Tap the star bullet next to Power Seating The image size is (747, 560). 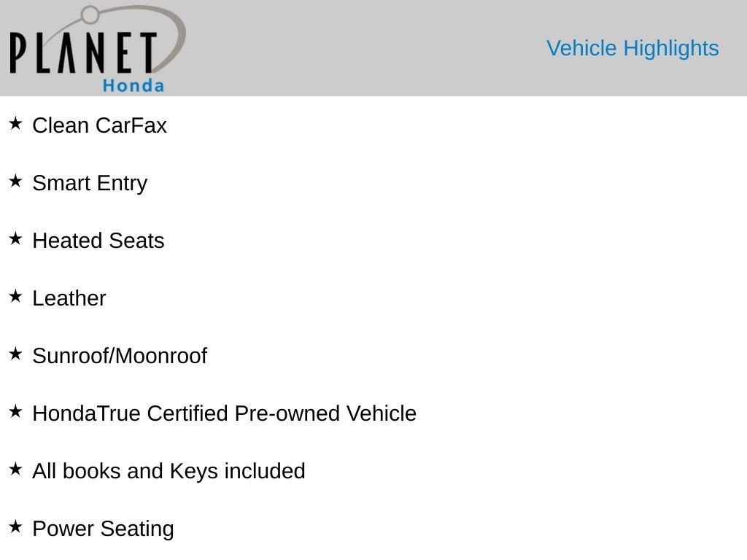15,526
